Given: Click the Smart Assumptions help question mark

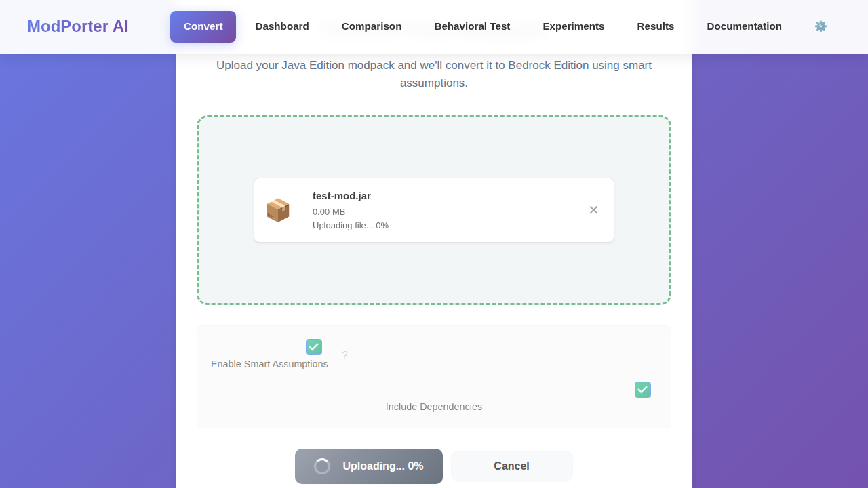Looking at the screenshot, I should 344,355.
